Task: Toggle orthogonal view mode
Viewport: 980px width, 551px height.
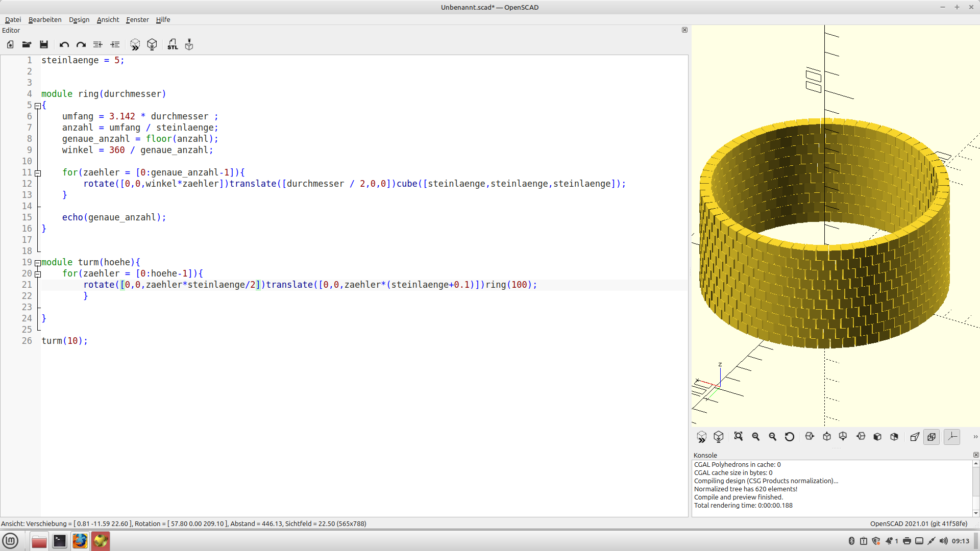Action: 932,437
